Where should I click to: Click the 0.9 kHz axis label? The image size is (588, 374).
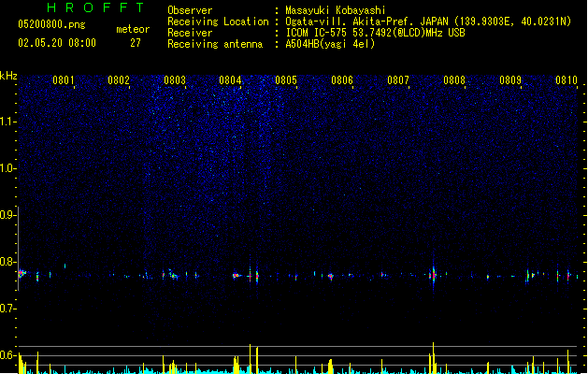click(x=7, y=215)
